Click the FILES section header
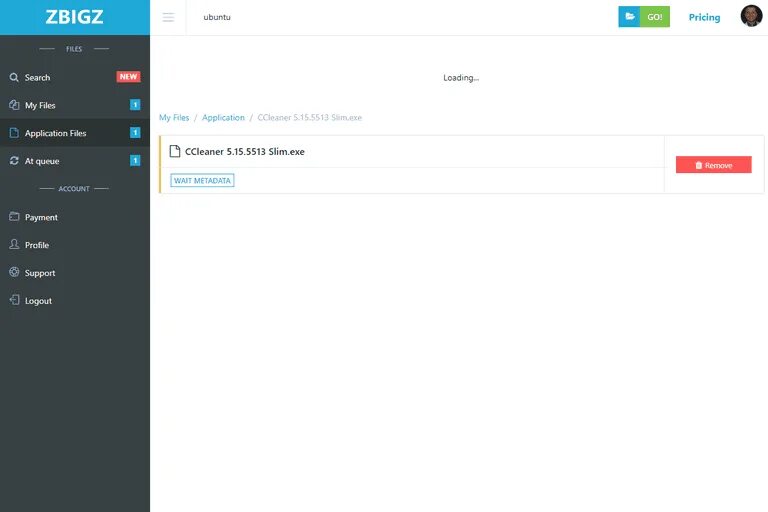This screenshot has width=768, height=512. tap(74, 49)
